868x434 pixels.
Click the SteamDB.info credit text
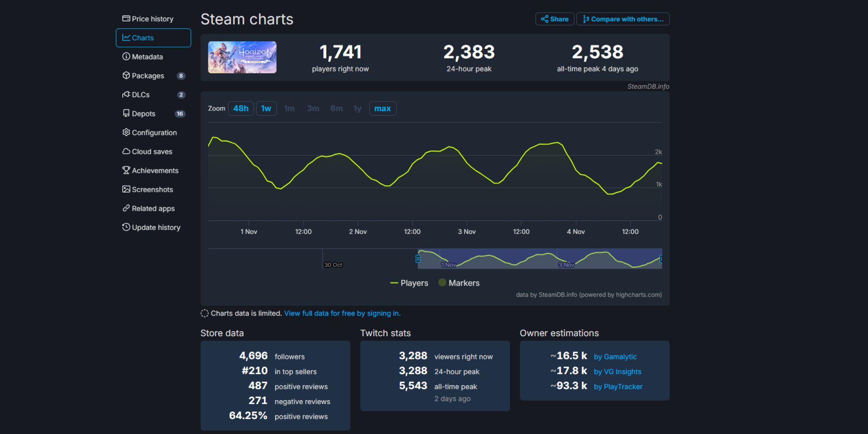click(648, 86)
